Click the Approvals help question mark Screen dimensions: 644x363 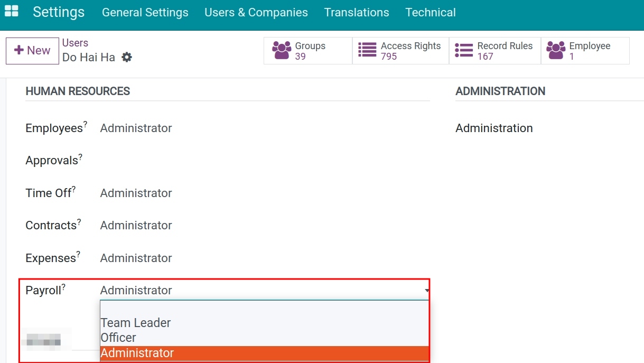(80, 157)
